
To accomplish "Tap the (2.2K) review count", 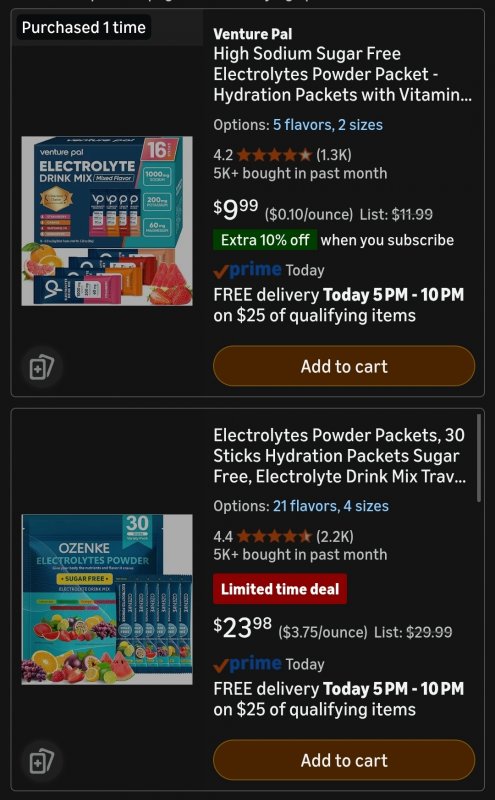I will (x=335, y=536).
